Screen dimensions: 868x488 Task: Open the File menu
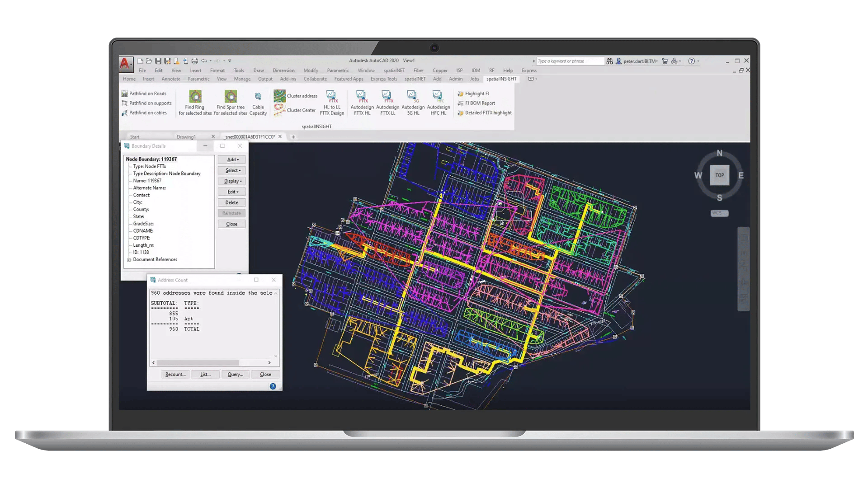[x=142, y=70]
